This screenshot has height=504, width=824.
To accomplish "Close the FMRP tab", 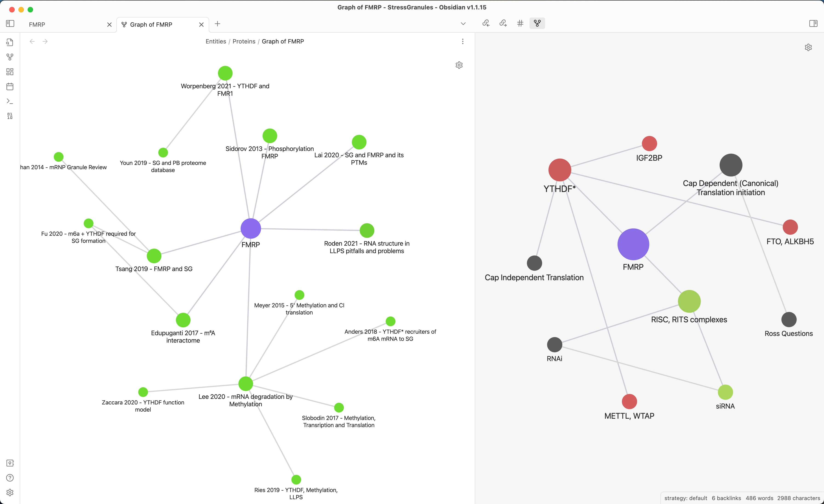I will click(x=109, y=24).
